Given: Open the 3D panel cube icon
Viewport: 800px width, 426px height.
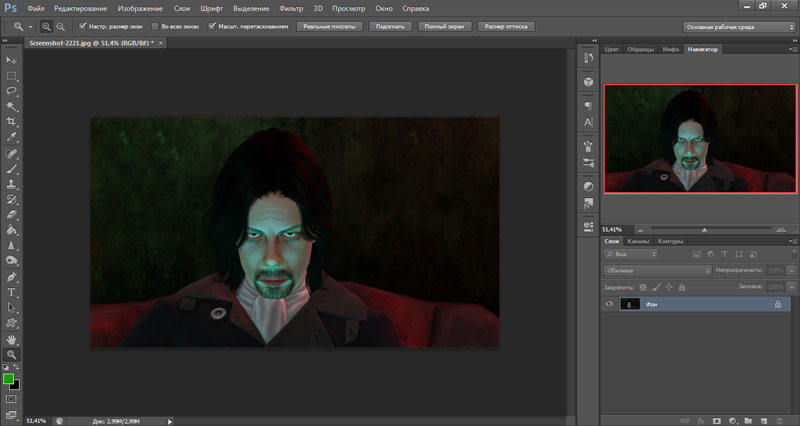Looking at the screenshot, I should point(588,82).
